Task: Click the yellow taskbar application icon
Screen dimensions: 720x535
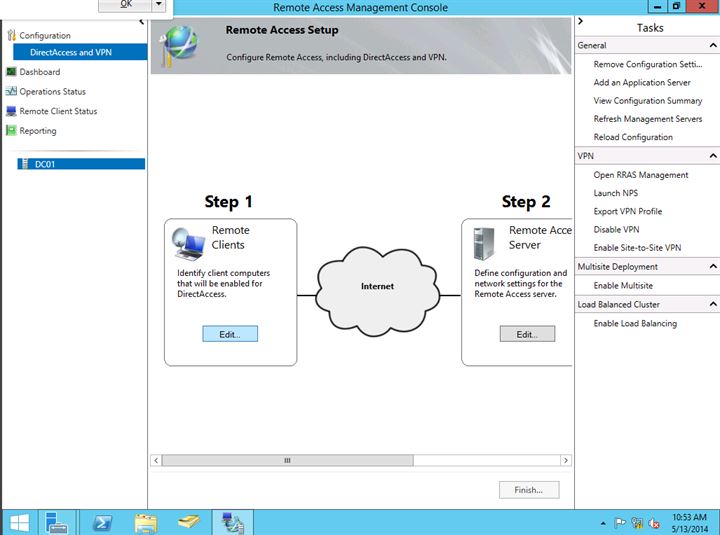Action: click(189, 523)
